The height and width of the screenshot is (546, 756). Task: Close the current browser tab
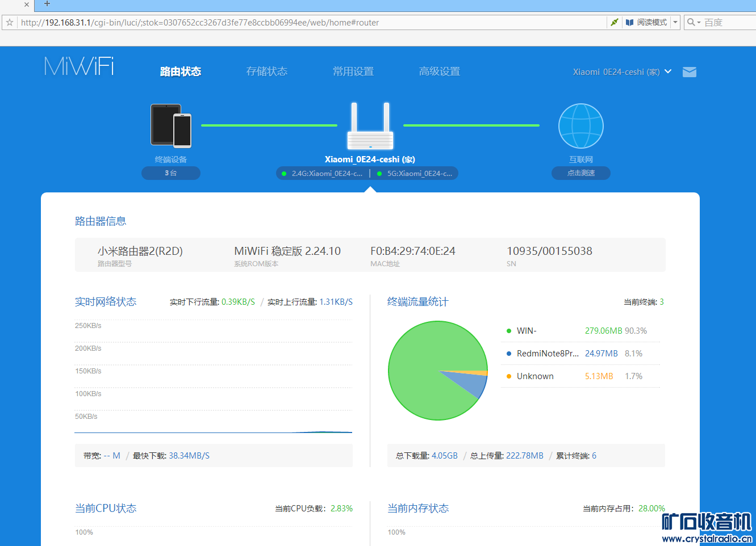point(26,5)
